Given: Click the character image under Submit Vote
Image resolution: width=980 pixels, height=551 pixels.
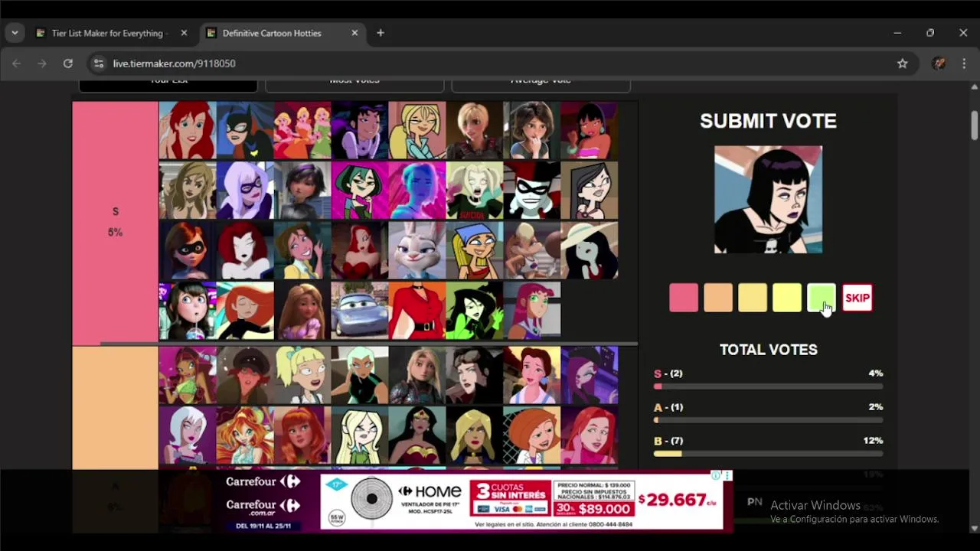Looking at the screenshot, I should point(768,199).
